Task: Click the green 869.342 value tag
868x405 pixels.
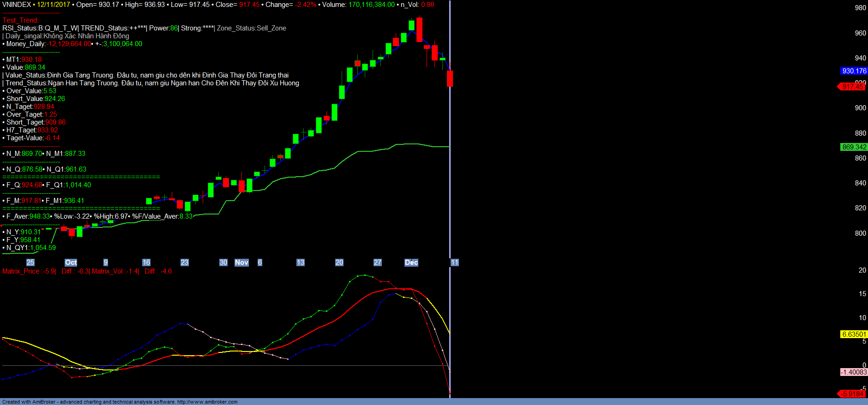Action: tap(854, 147)
